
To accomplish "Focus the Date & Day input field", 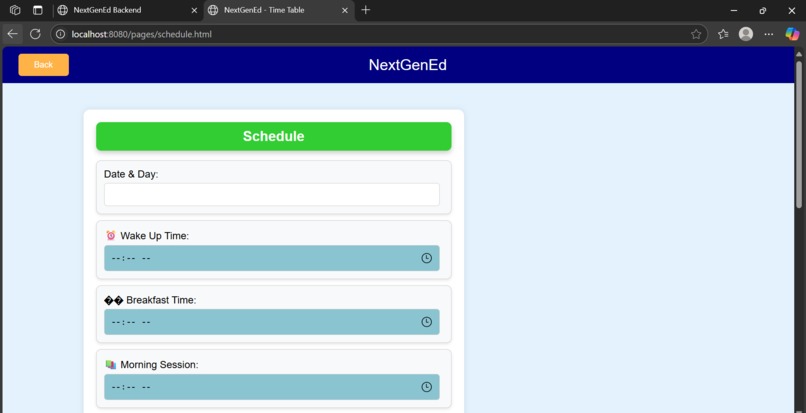I will [x=272, y=194].
